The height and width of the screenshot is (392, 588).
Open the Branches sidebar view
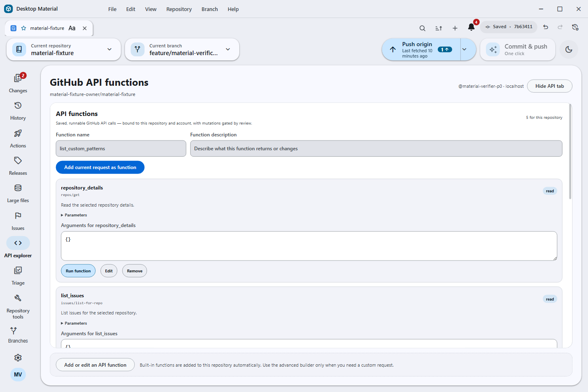18,335
